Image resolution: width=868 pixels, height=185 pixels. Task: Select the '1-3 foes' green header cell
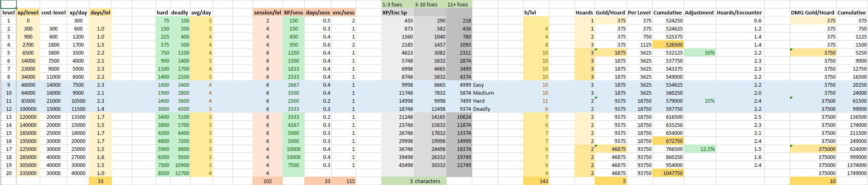(x=397, y=4)
